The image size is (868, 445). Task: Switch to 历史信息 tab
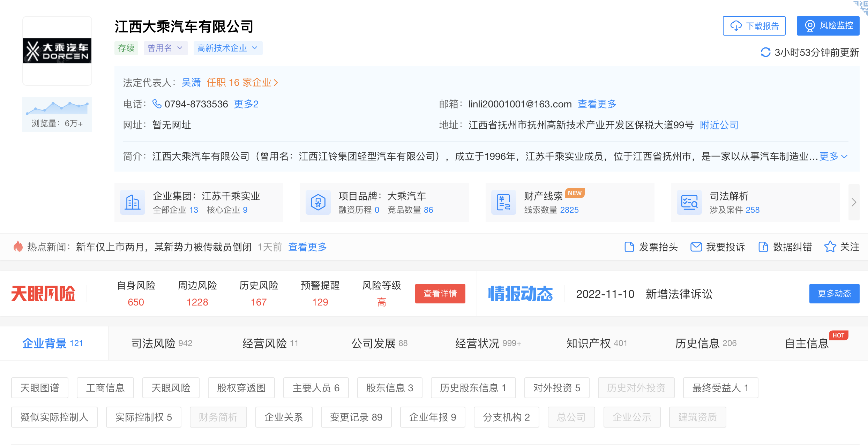[706, 344]
